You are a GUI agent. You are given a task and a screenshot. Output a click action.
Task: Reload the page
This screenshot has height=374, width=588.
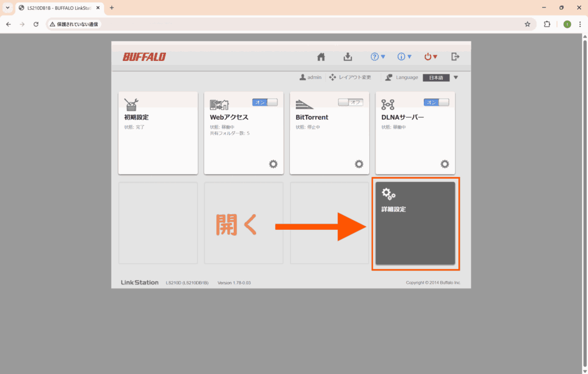click(36, 24)
